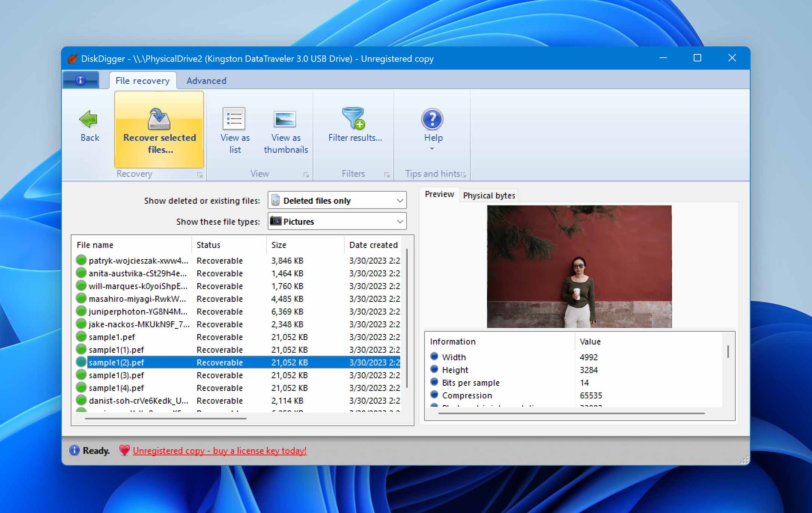Open the Deleted files only dropdown
Image resolution: width=812 pixels, height=513 pixels.
coord(337,200)
